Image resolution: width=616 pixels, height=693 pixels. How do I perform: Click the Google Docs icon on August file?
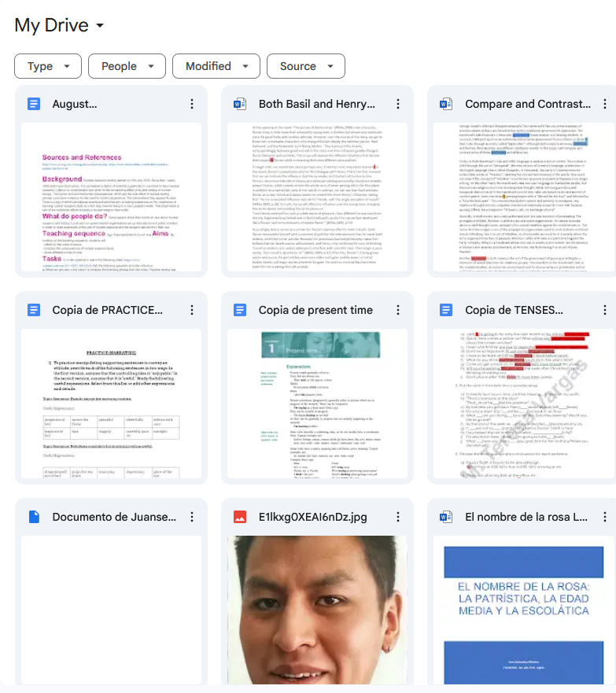(34, 104)
